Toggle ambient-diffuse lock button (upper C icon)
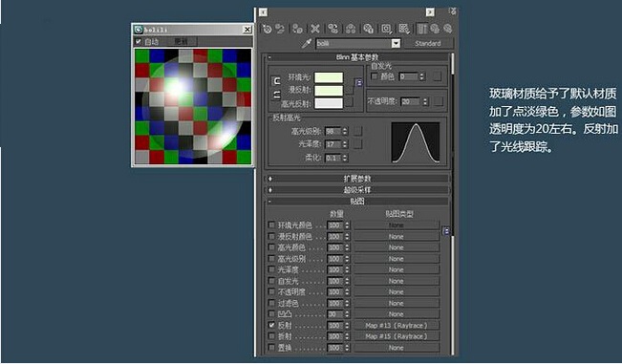 click(277, 81)
